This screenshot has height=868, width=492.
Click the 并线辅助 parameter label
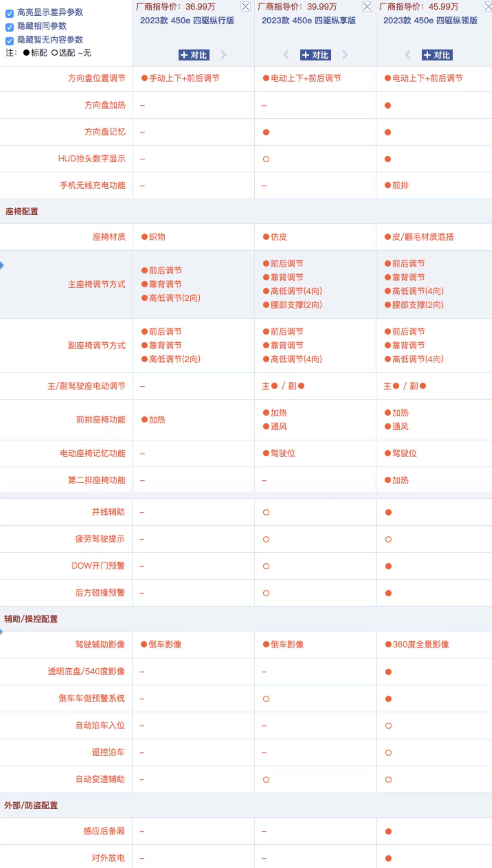point(109,512)
